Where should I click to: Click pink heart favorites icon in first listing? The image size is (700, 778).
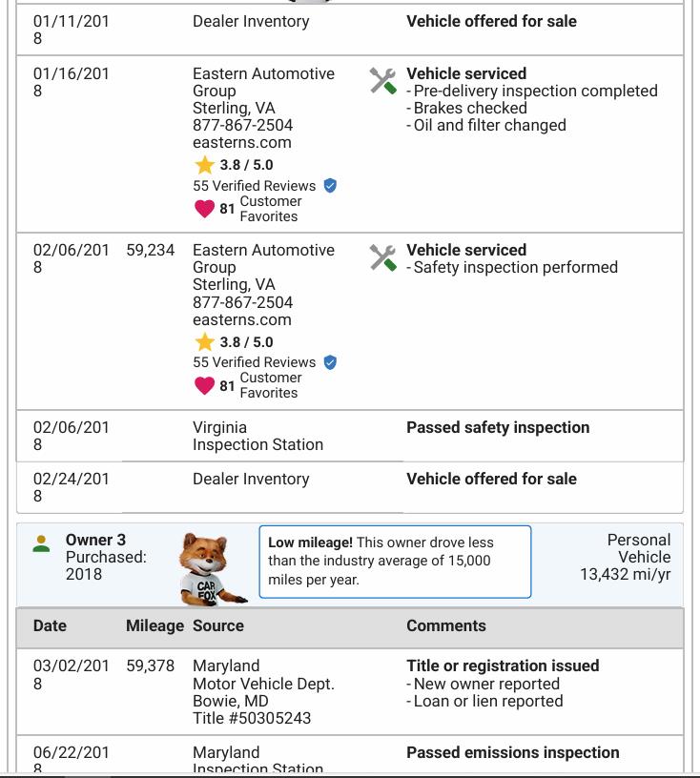[204, 209]
